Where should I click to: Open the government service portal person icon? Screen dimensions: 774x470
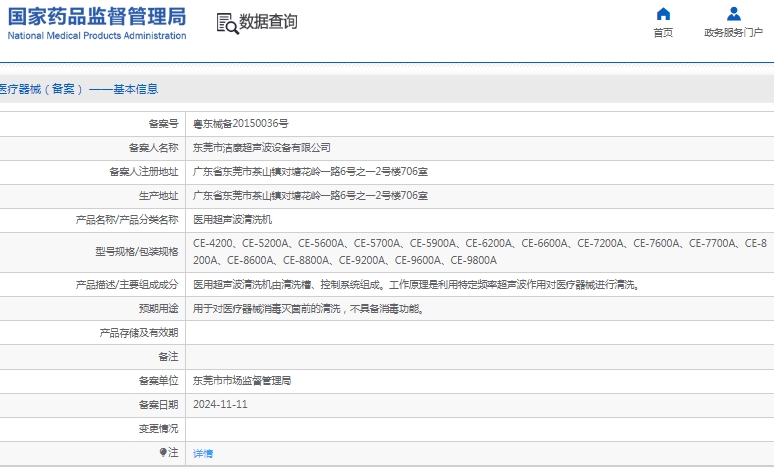point(734,14)
